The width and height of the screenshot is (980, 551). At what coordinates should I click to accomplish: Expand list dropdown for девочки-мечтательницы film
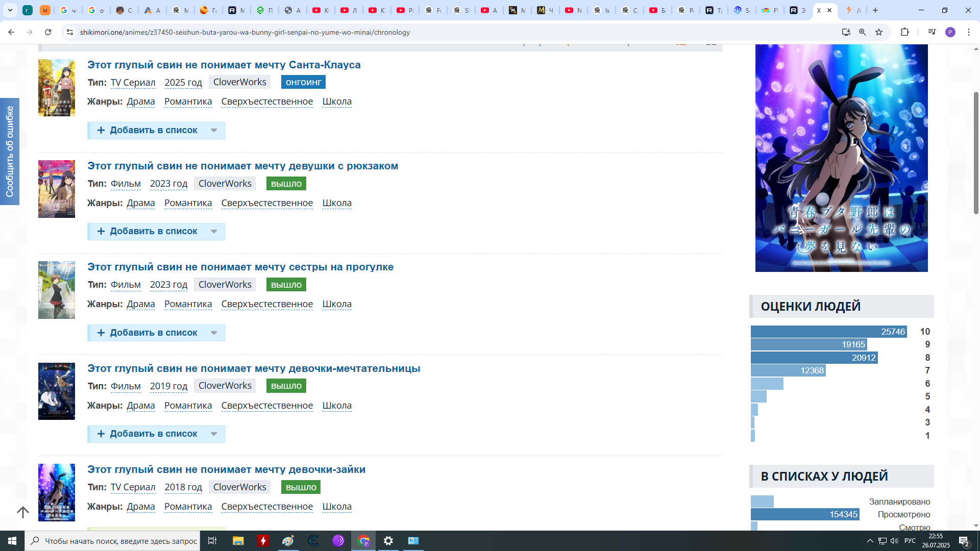[214, 434]
